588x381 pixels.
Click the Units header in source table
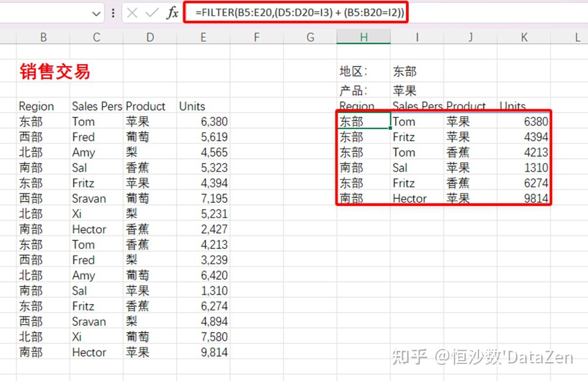click(x=192, y=106)
